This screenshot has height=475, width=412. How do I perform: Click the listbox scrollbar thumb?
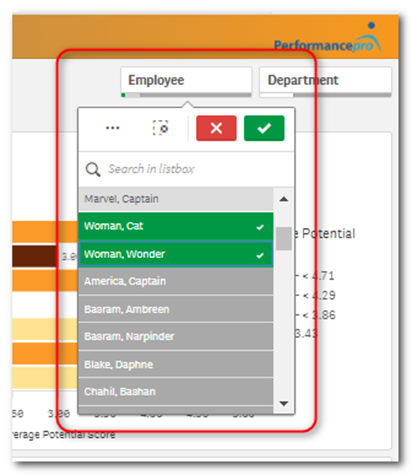click(284, 238)
